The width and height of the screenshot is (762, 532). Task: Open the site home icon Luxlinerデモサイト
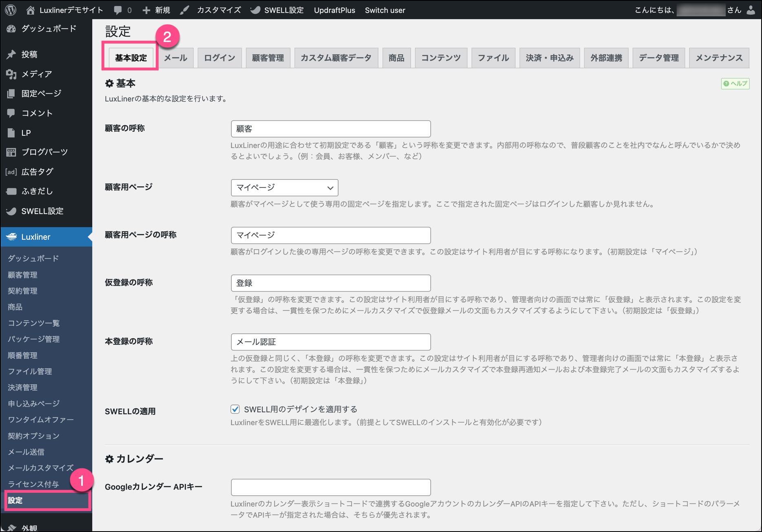point(31,10)
